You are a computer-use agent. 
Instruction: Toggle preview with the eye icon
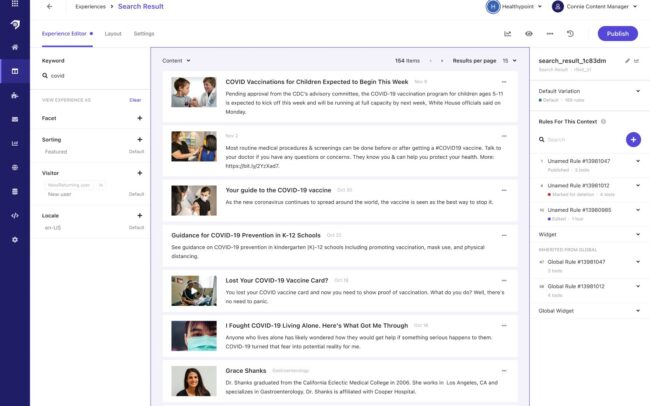tap(528, 34)
